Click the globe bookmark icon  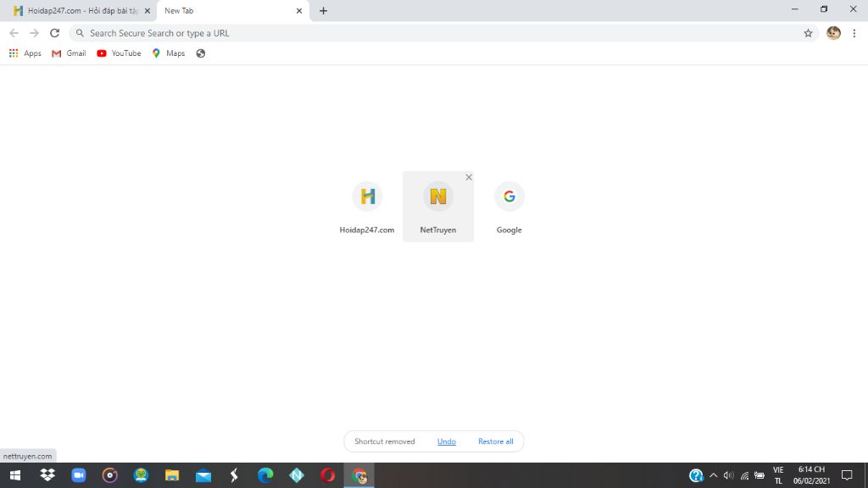pos(200,53)
